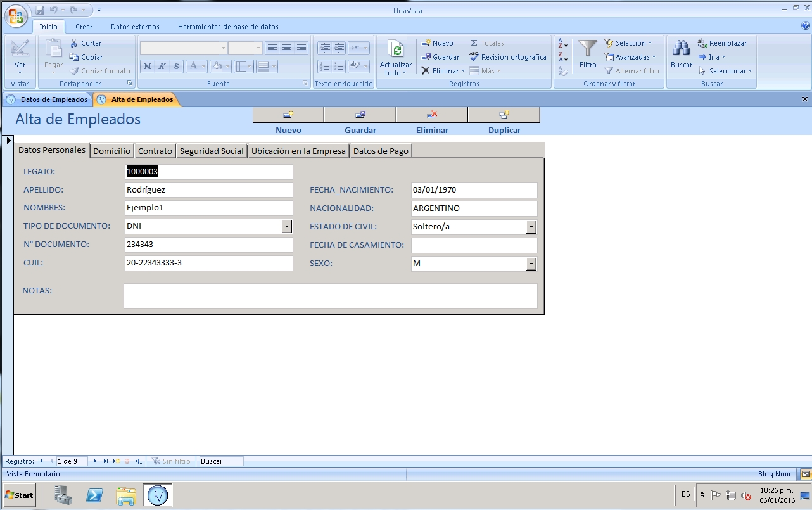Click the sort ascending A-Z icon
The height and width of the screenshot is (510, 812).
pyautogui.click(x=562, y=43)
